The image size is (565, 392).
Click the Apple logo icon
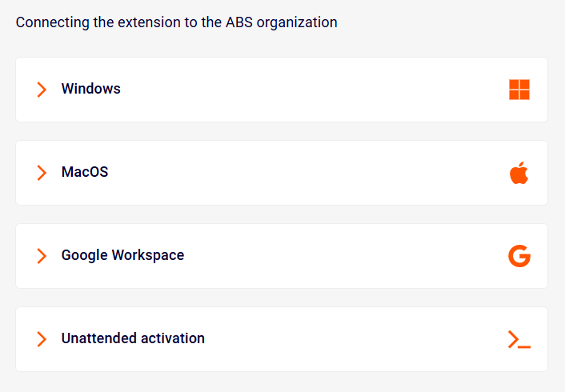pyautogui.click(x=519, y=173)
